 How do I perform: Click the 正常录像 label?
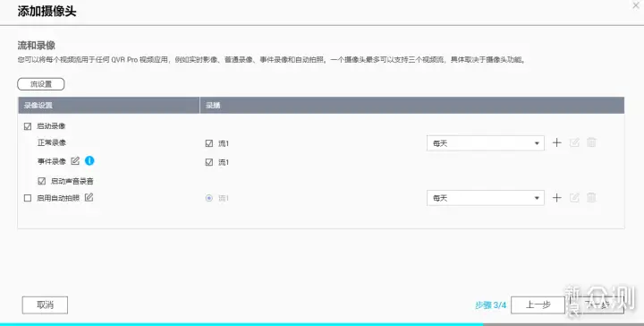pyautogui.click(x=52, y=142)
